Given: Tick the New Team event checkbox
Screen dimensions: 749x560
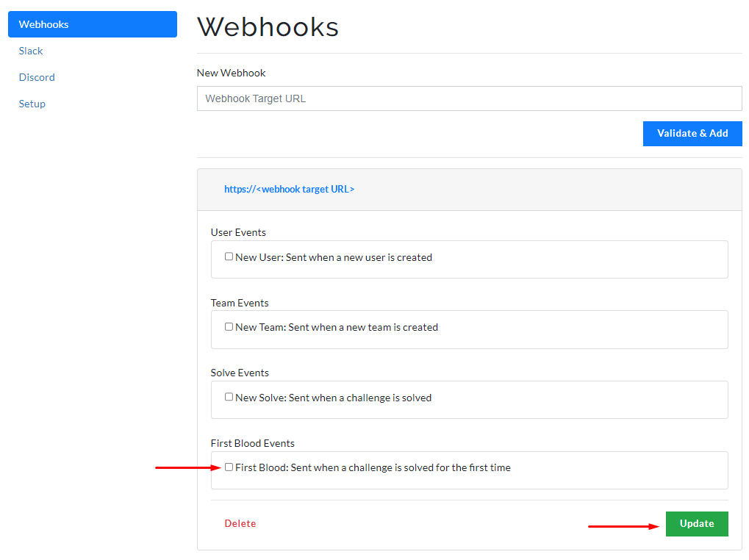Looking at the screenshot, I should (229, 326).
